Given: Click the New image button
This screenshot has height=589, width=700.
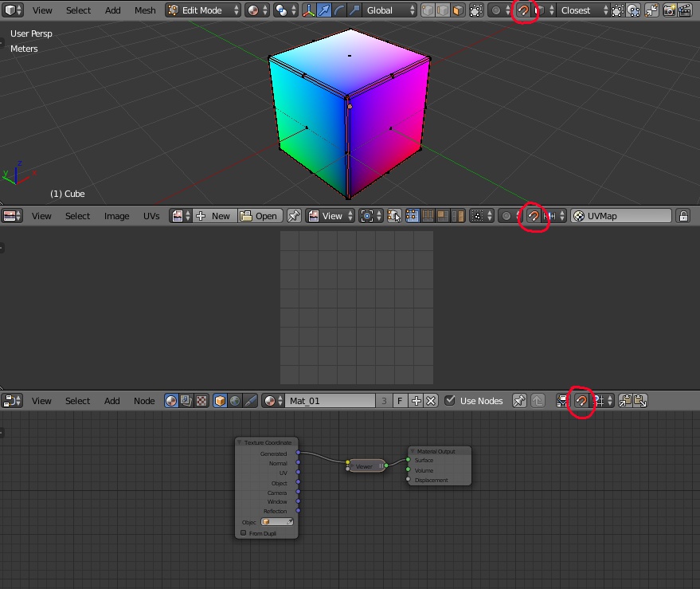Looking at the screenshot, I should pos(215,216).
